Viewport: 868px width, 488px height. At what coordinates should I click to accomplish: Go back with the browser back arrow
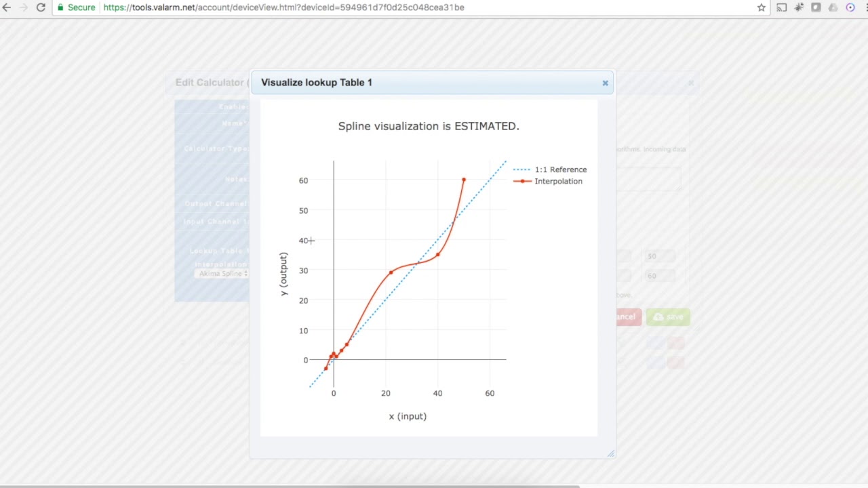pyautogui.click(x=7, y=7)
